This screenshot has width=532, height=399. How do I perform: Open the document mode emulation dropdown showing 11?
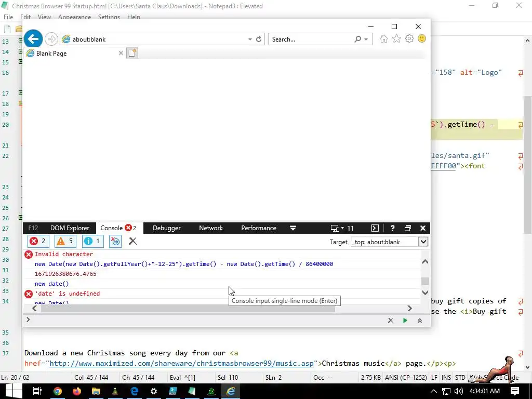[x=342, y=228]
